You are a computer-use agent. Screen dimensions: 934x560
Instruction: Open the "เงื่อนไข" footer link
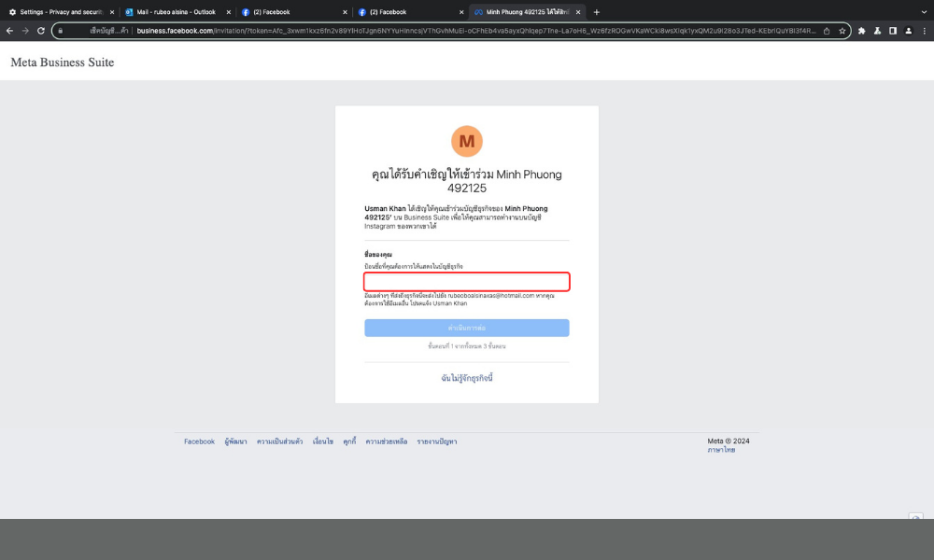pyautogui.click(x=323, y=441)
